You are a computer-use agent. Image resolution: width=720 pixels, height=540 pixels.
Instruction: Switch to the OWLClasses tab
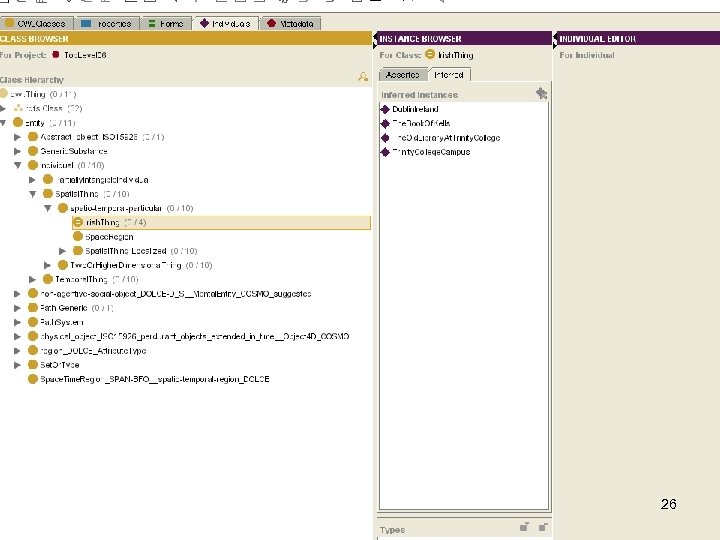pyautogui.click(x=35, y=23)
